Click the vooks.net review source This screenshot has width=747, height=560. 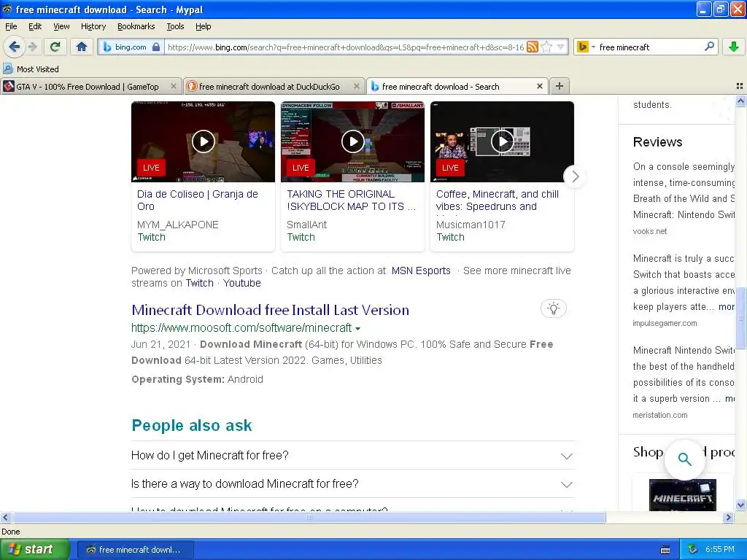[x=650, y=231]
